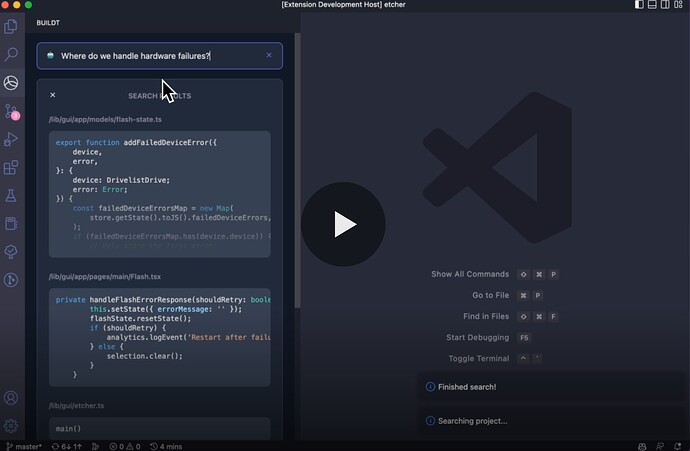Click the BUILDT panel title
The image size is (690, 451).
[48, 23]
